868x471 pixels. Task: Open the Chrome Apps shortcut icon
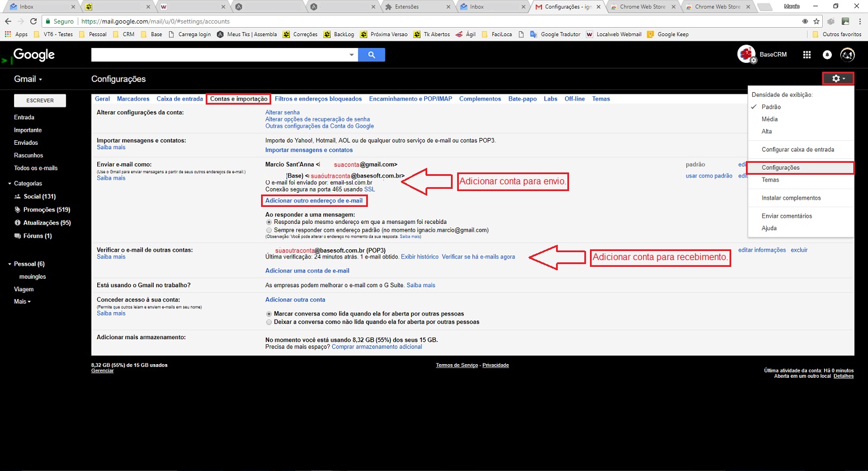point(8,34)
